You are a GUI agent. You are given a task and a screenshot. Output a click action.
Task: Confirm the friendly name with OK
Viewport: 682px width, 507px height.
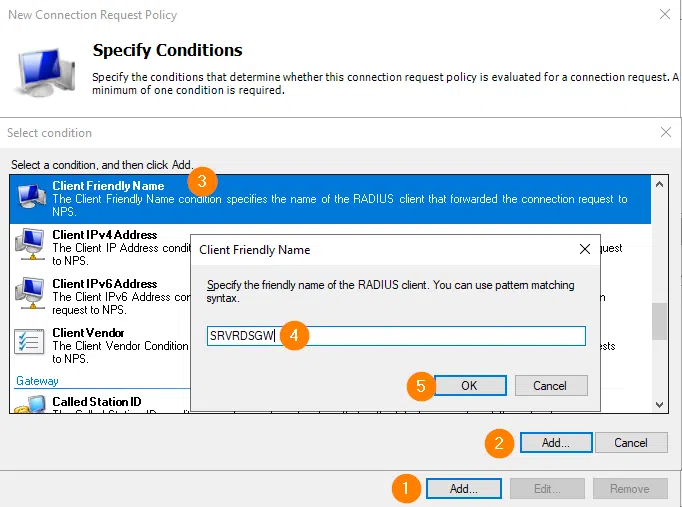click(469, 386)
